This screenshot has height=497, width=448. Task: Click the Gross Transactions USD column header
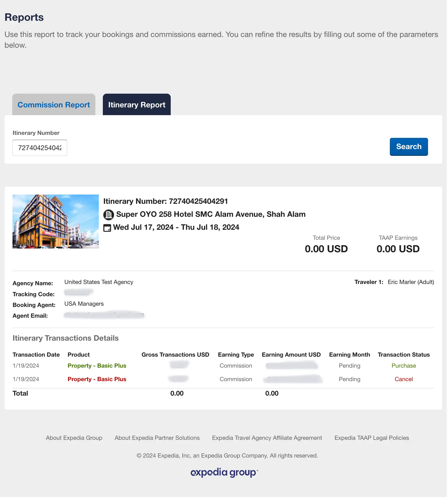pyautogui.click(x=175, y=355)
